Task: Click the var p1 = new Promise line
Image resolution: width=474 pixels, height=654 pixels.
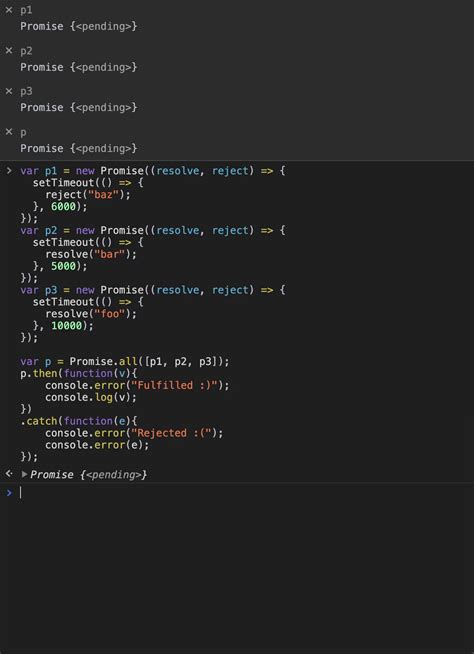Action: (x=153, y=171)
